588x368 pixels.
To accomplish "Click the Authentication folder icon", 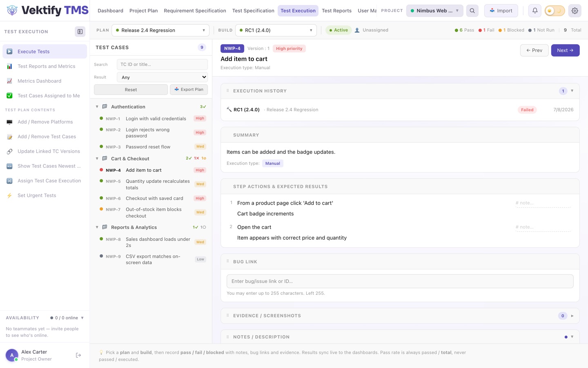I will 105,106.
